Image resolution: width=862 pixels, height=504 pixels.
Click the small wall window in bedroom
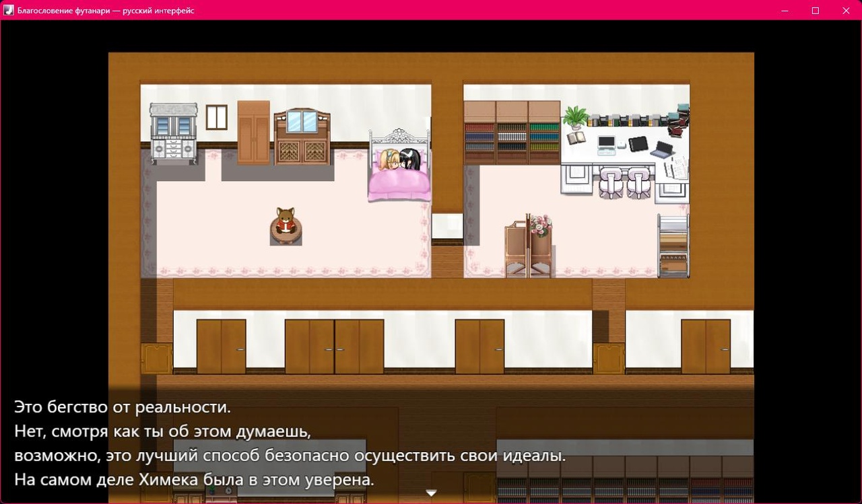click(217, 117)
